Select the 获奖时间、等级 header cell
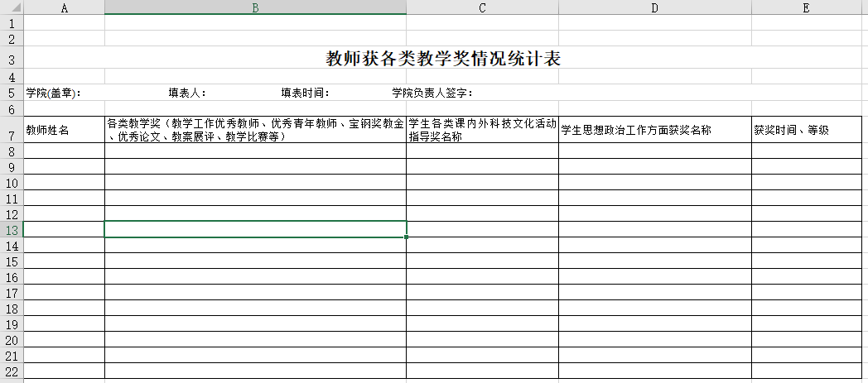Screen dimensions: 868x383 point(806,131)
